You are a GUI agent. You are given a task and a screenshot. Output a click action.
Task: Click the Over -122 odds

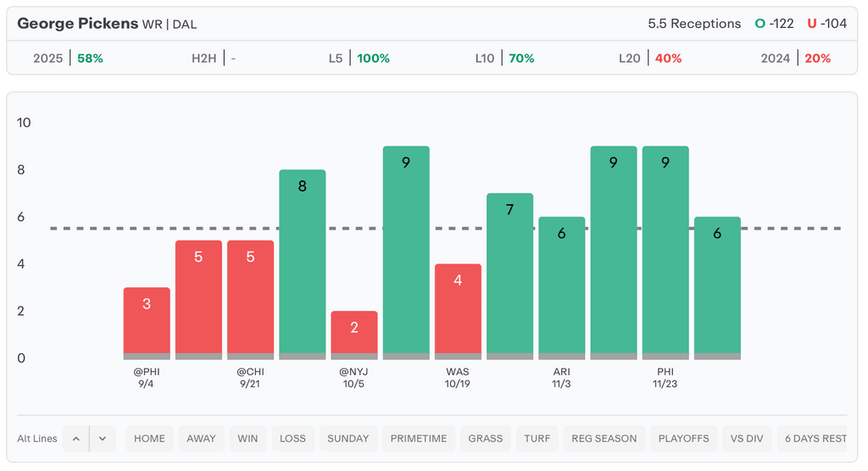(775, 24)
